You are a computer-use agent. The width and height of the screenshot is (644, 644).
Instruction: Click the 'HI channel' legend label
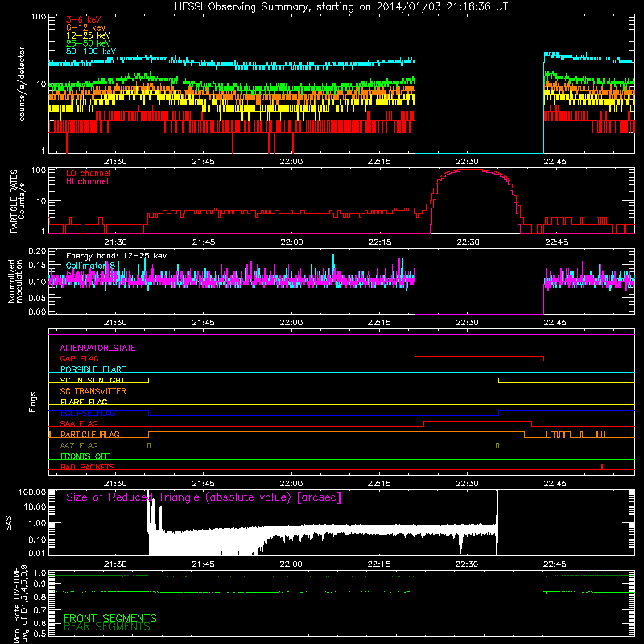pyautogui.click(x=87, y=182)
